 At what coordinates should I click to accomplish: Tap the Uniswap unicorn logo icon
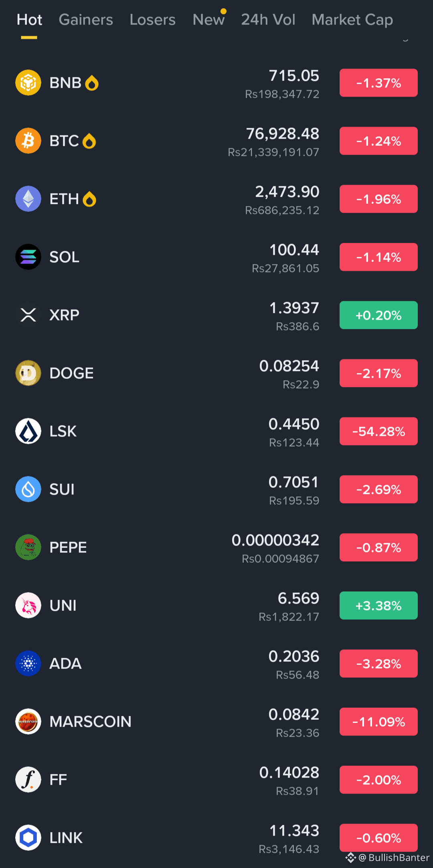pos(28,605)
